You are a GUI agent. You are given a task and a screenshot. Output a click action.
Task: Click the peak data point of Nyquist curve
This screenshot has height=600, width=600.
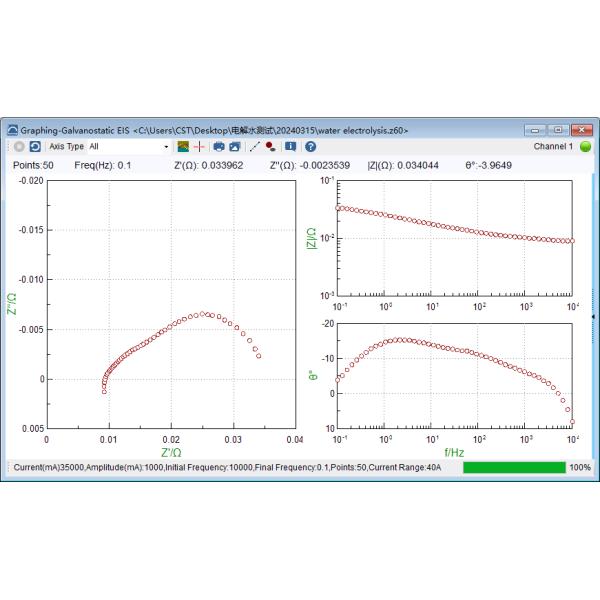pyautogui.click(x=202, y=314)
